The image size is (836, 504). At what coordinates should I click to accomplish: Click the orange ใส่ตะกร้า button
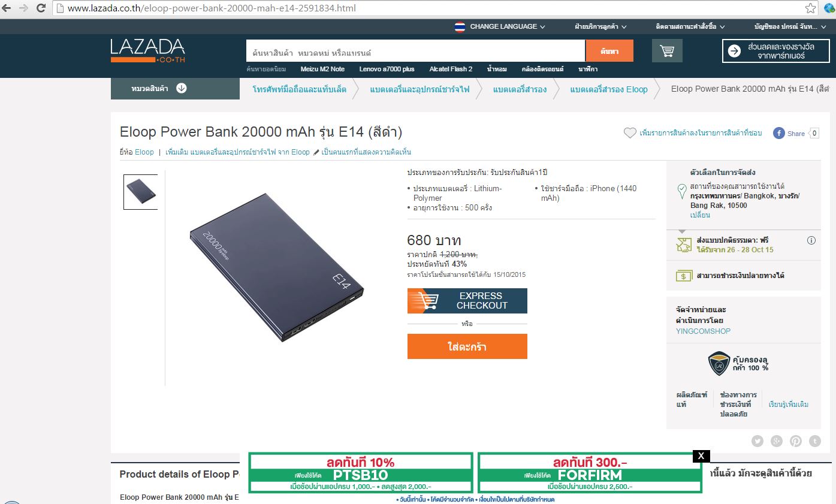(467, 346)
